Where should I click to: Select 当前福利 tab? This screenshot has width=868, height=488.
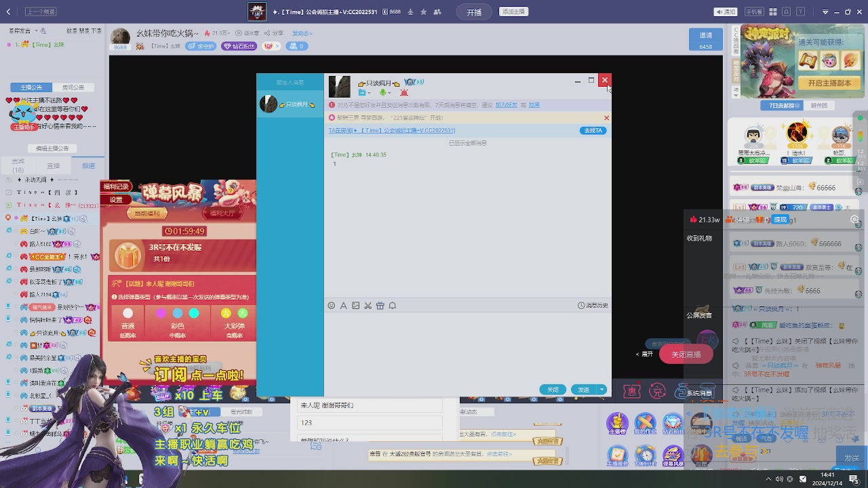pos(146,213)
